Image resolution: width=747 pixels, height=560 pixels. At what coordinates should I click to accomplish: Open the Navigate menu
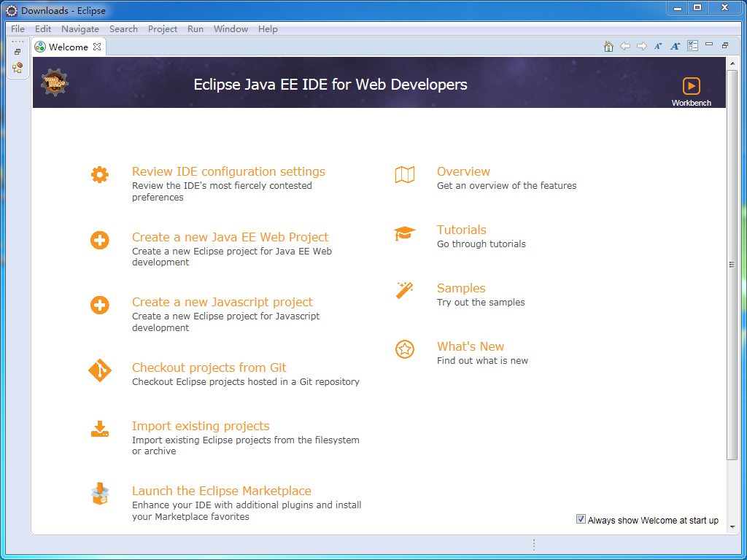(80, 29)
